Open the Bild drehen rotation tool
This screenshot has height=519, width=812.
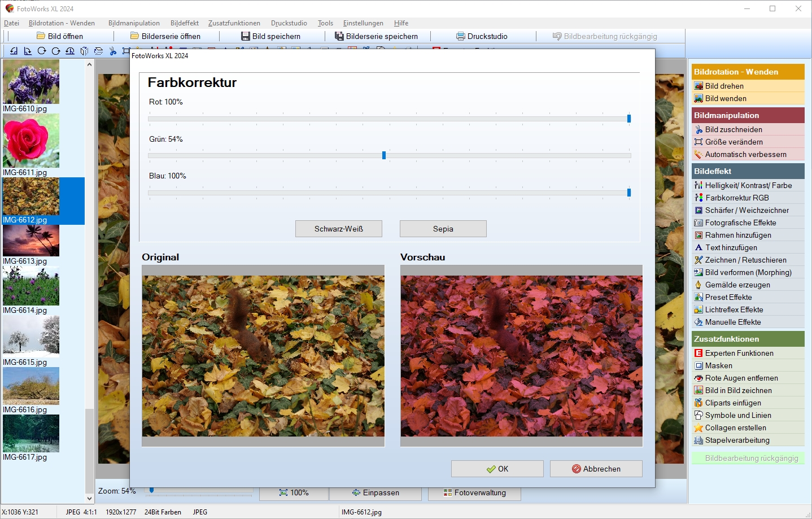[x=724, y=86]
